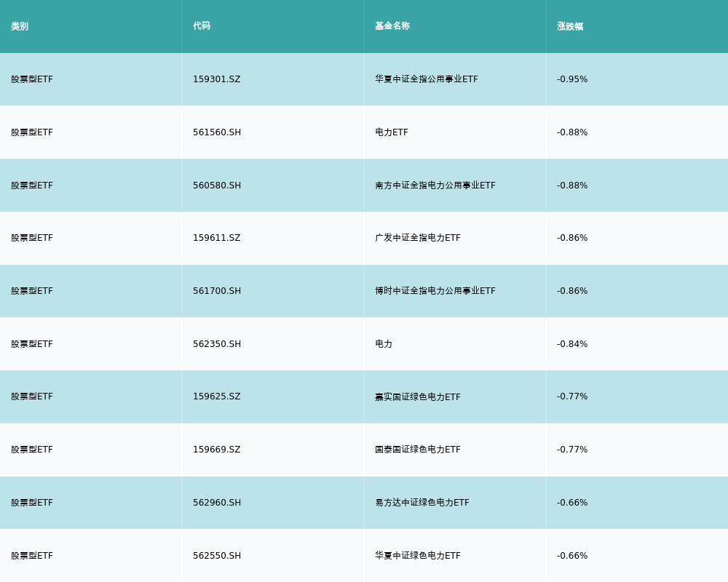This screenshot has height=582, width=728.
Task: Click -0.66% in the 562960.SH row
Action: (x=572, y=503)
